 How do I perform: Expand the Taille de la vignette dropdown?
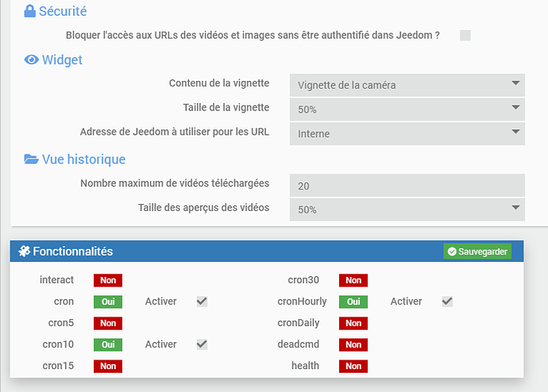pyautogui.click(x=407, y=108)
